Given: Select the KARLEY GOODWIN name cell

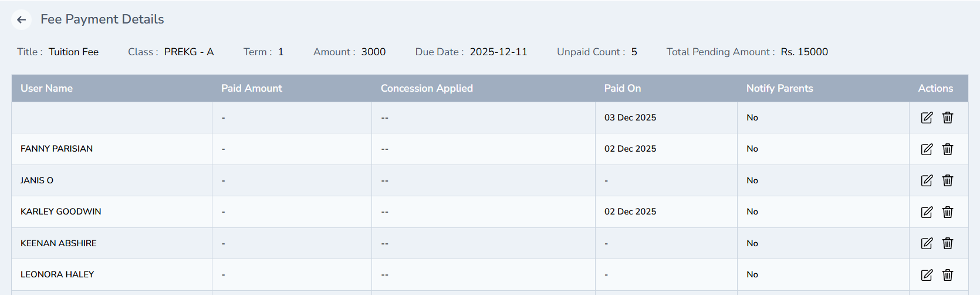Looking at the screenshot, I should 61,212.
